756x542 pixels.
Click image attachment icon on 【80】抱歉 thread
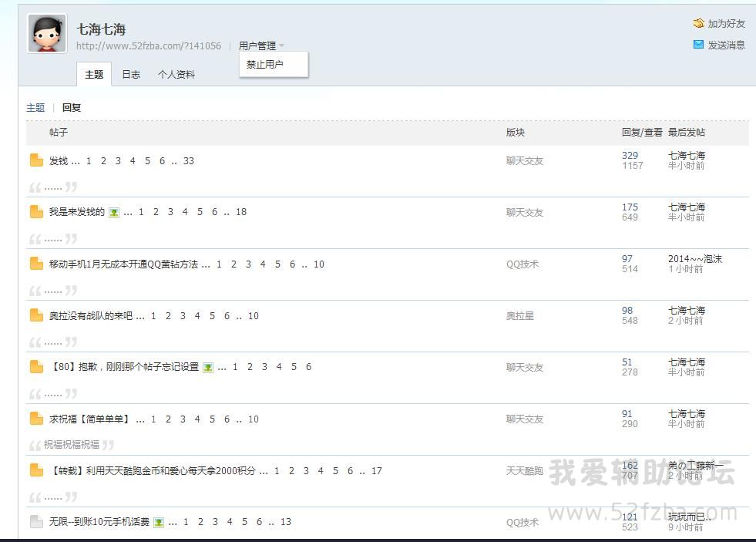pos(208,368)
